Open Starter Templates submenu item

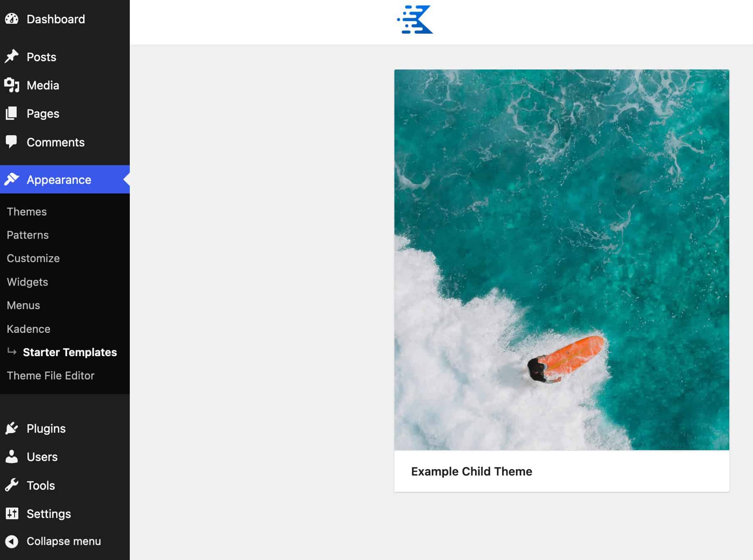pyautogui.click(x=69, y=352)
